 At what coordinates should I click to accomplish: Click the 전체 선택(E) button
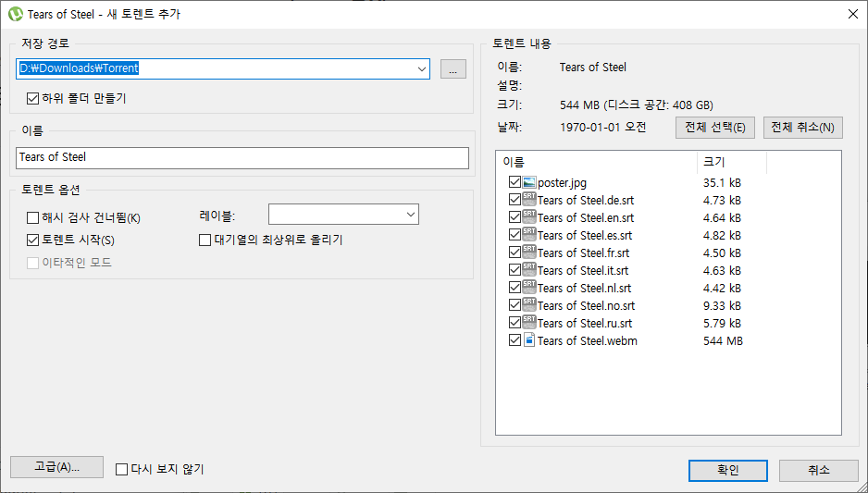pos(714,128)
